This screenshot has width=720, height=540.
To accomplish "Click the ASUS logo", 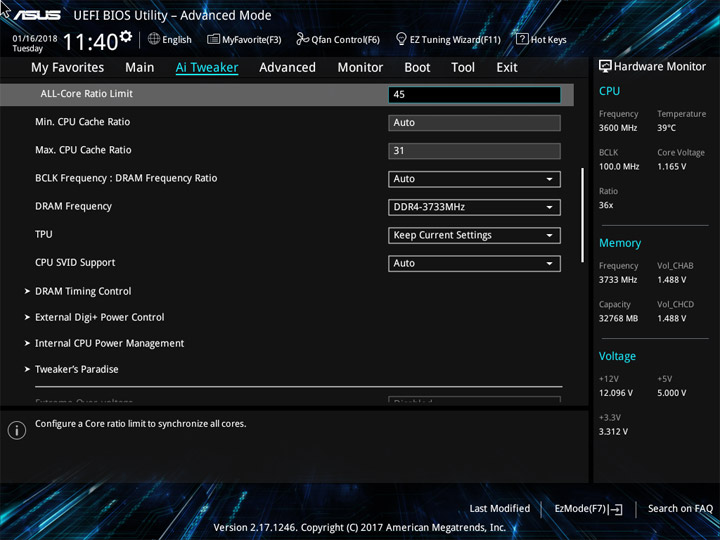I will (x=37, y=15).
